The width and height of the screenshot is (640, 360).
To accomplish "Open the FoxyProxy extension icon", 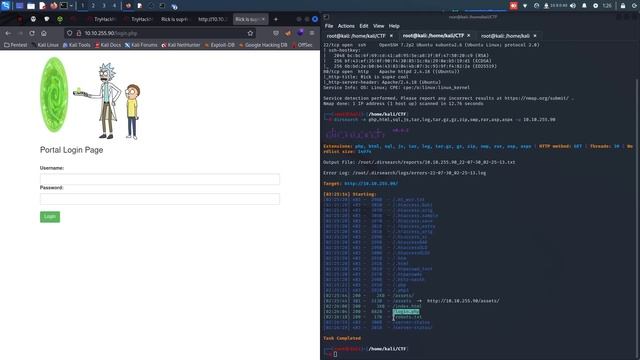I will pos(288,33).
